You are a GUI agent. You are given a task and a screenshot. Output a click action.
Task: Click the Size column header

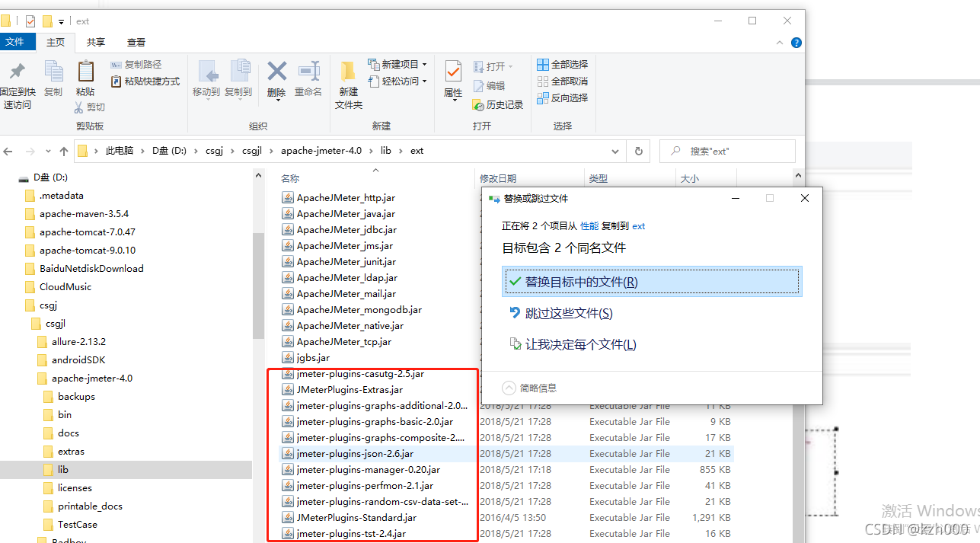[x=688, y=178]
